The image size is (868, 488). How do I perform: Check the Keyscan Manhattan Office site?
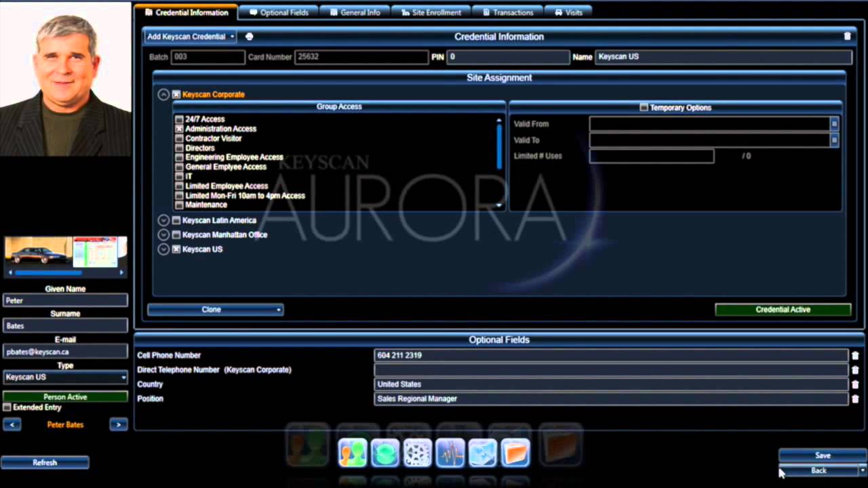(x=176, y=235)
